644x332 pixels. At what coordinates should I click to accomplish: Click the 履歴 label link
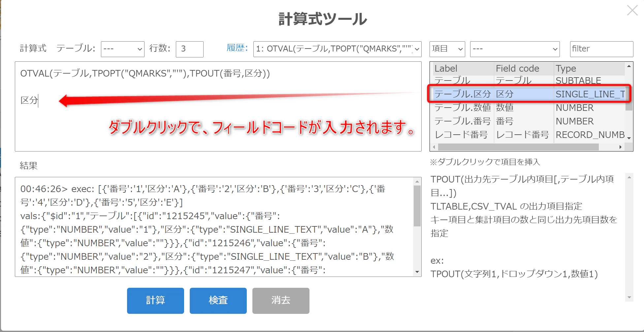tap(237, 48)
